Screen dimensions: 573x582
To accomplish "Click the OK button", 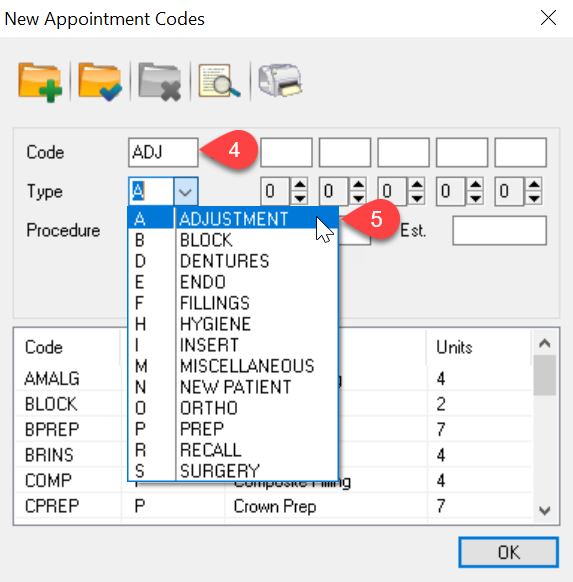I will pyautogui.click(x=508, y=552).
